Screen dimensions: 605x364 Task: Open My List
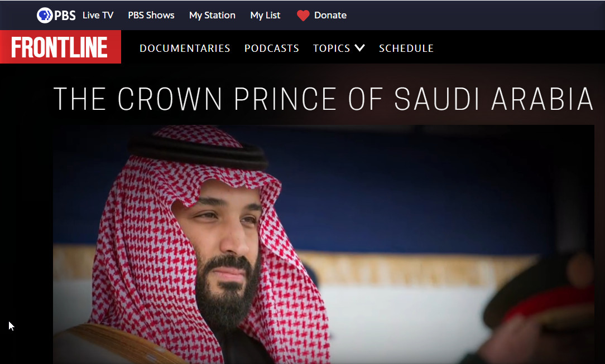click(265, 16)
